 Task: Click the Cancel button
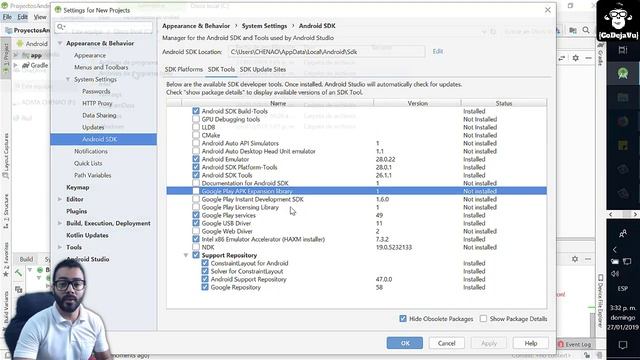click(x=447, y=343)
